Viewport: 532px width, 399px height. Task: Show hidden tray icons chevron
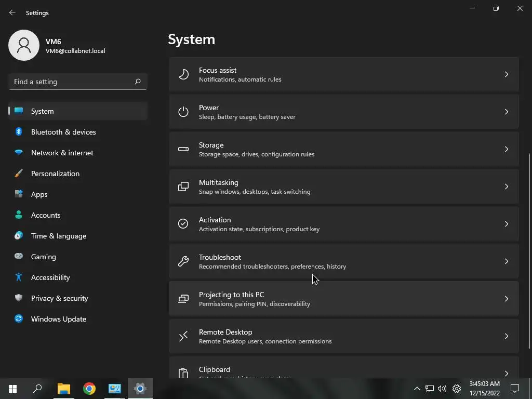417,389
